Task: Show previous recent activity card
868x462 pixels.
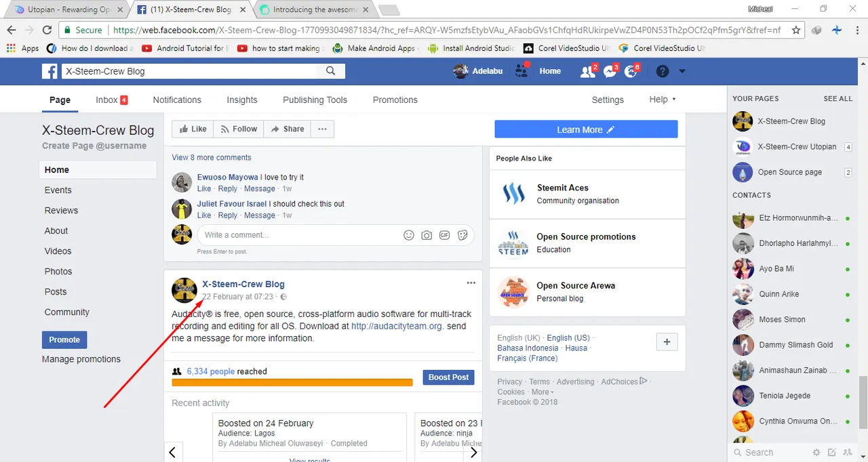Action: point(172,452)
